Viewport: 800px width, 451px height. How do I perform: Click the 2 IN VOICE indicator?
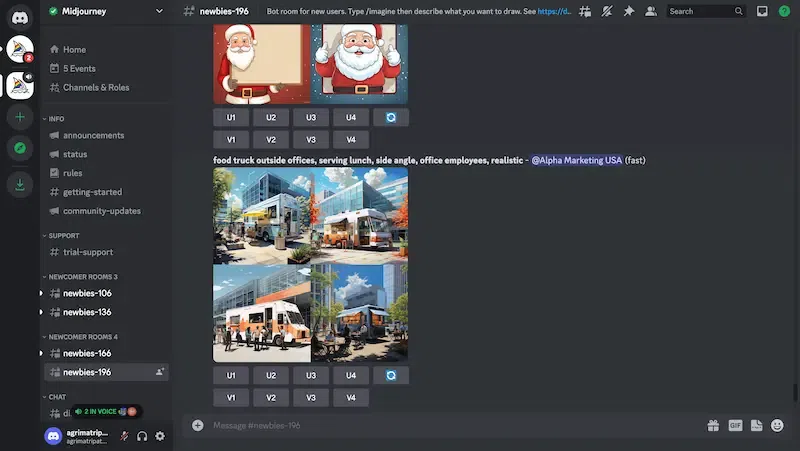107,411
